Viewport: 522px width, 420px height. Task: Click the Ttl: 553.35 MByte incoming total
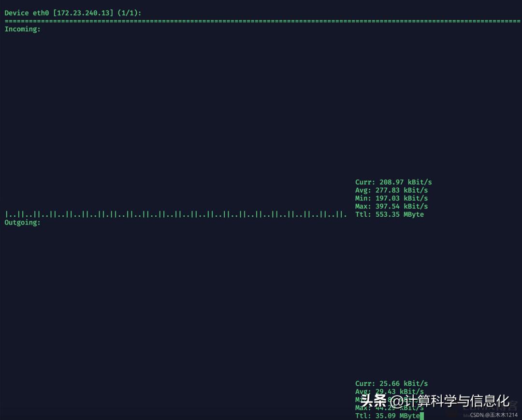point(390,214)
